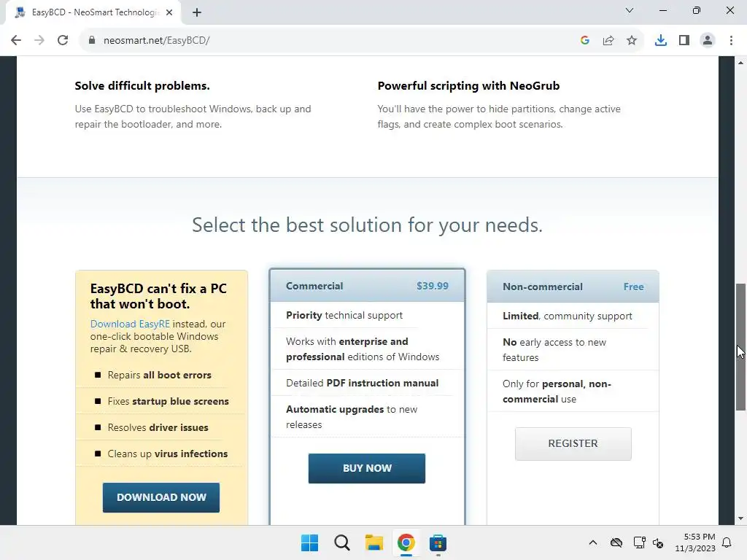The image size is (747, 560).
Task: Open the Chrome profile menu
Action: tap(708, 41)
